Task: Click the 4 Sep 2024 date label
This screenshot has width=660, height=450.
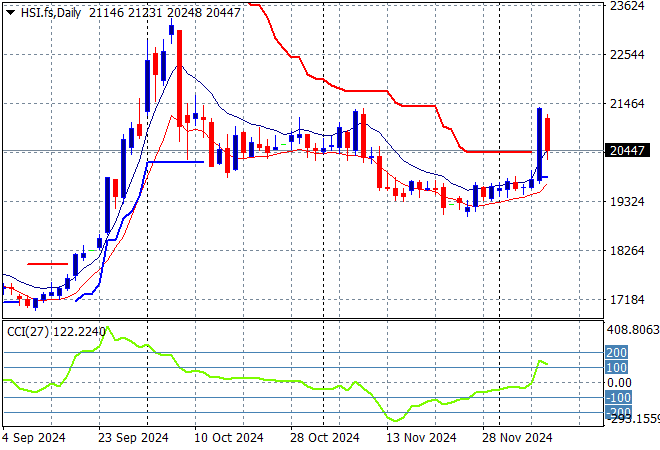Action: (x=37, y=437)
